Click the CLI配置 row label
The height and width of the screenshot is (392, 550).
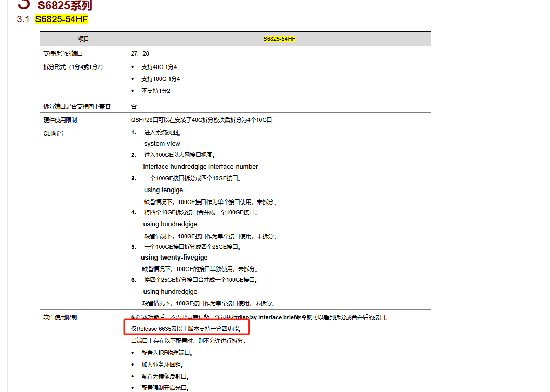54,133
